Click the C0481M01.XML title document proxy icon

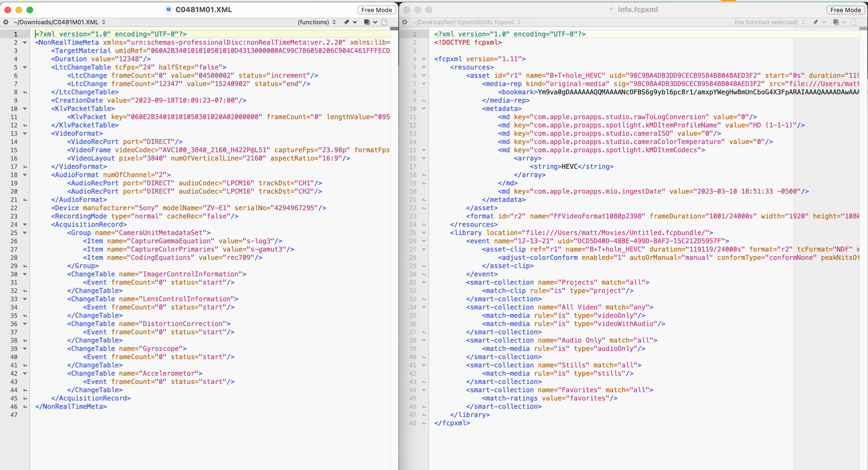click(169, 10)
